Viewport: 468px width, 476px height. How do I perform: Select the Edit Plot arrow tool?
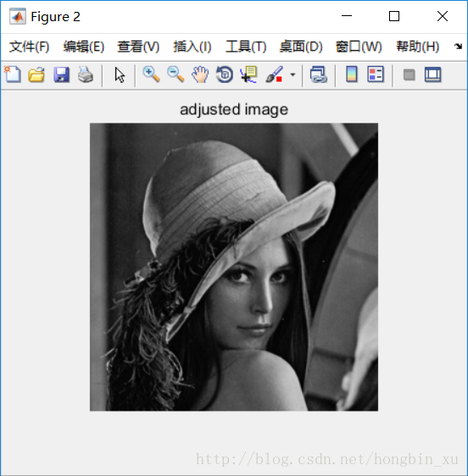(120, 75)
